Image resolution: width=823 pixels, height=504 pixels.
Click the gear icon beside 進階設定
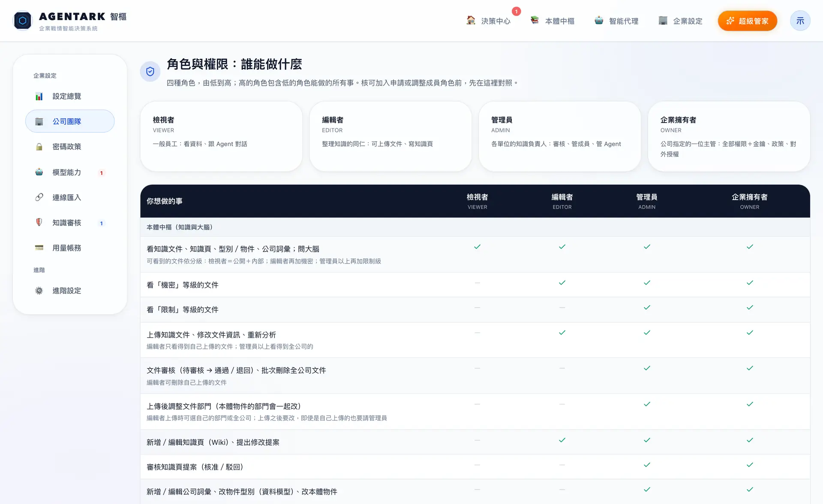tap(39, 291)
